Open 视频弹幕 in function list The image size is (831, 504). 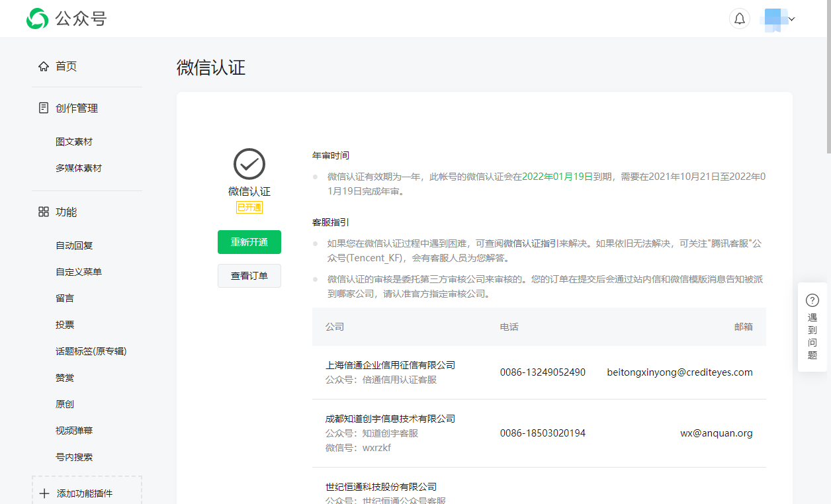click(x=74, y=431)
